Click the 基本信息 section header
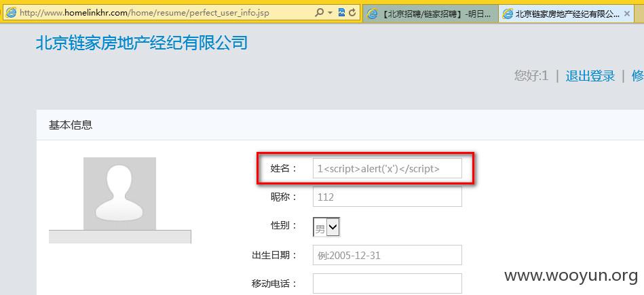This screenshot has width=644, height=295. point(71,125)
